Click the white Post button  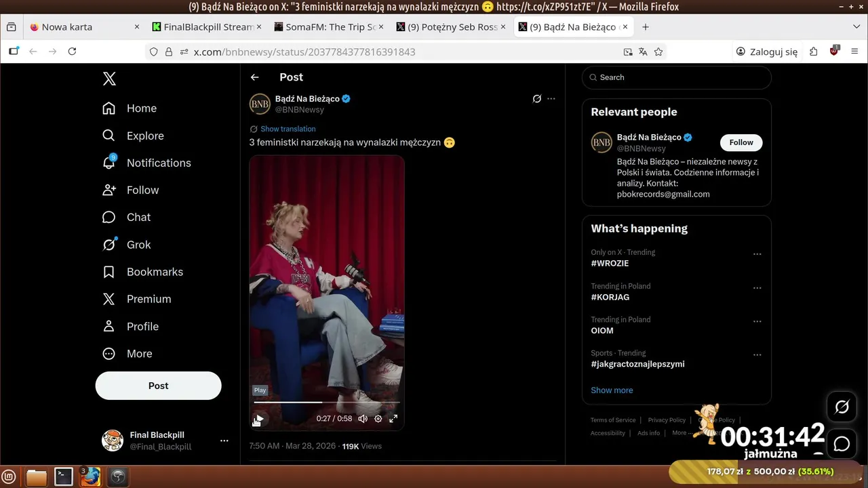pyautogui.click(x=158, y=386)
